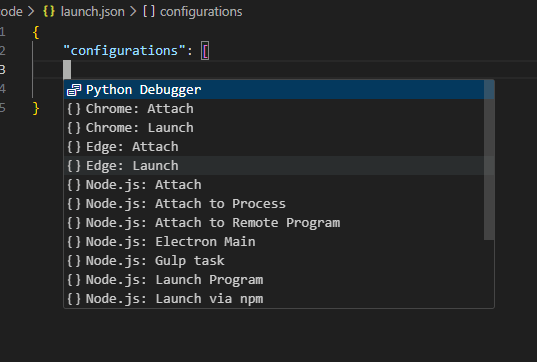
Task: Click braces icon beside Launch via npm
Action: point(74,299)
